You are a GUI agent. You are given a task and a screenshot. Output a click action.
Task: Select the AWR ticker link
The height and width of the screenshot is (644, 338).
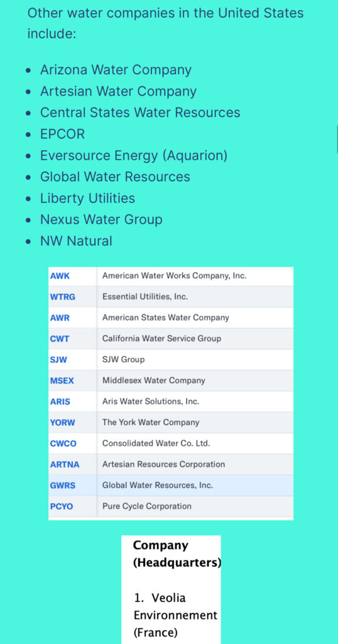pyautogui.click(x=60, y=318)
